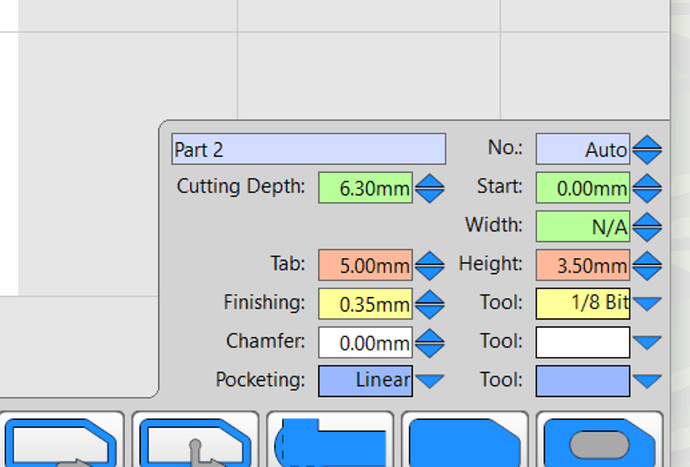
Task: Select the Height 3.50mm field
Action: click(583, 266)
